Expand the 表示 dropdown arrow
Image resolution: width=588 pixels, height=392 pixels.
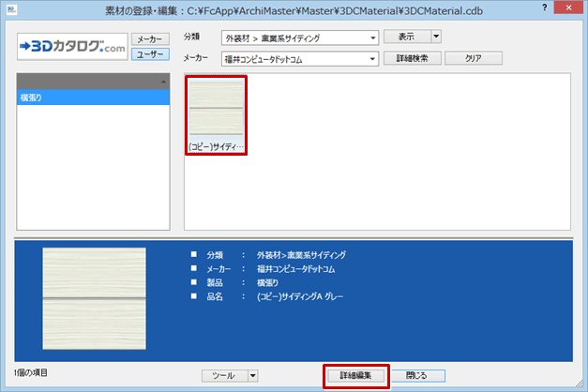[436, 38]
